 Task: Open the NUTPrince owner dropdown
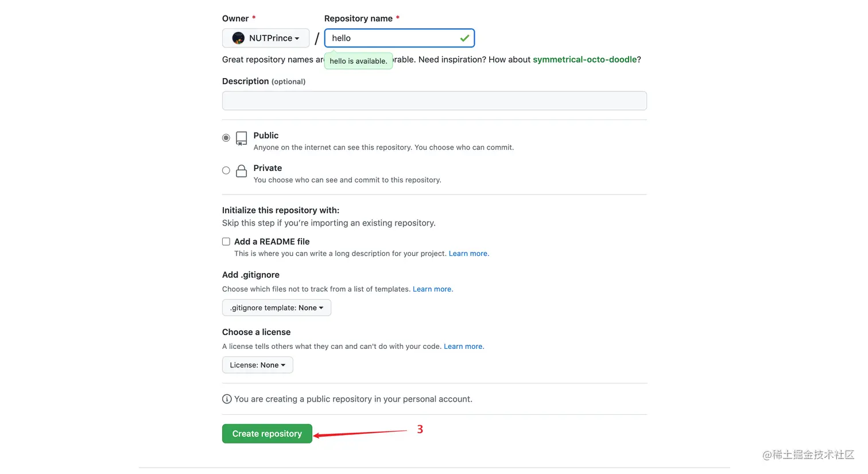pyautogui.click(x=266, y=38)
